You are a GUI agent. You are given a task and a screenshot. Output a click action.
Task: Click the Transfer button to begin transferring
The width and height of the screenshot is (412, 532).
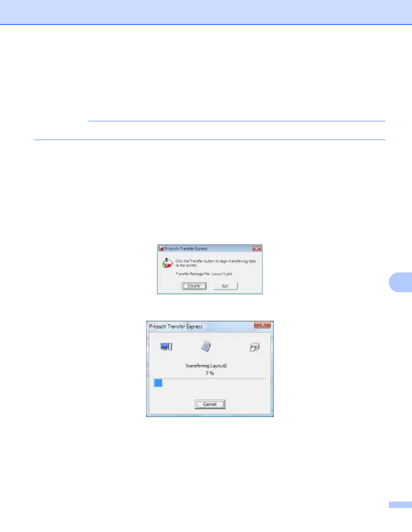(194, 286)
